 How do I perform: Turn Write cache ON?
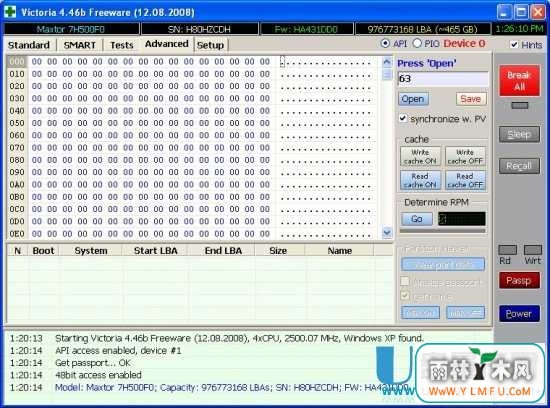(420, 156)
